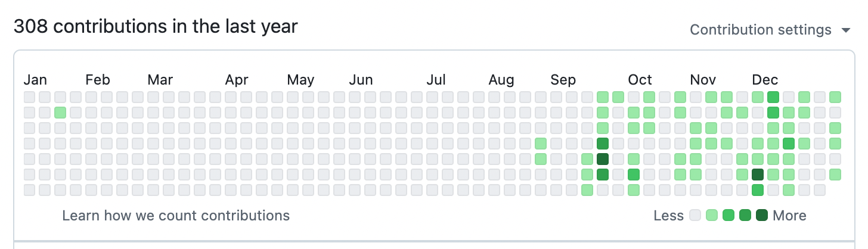Click the Nov month label
868x249 pixels.
[703, 80]
